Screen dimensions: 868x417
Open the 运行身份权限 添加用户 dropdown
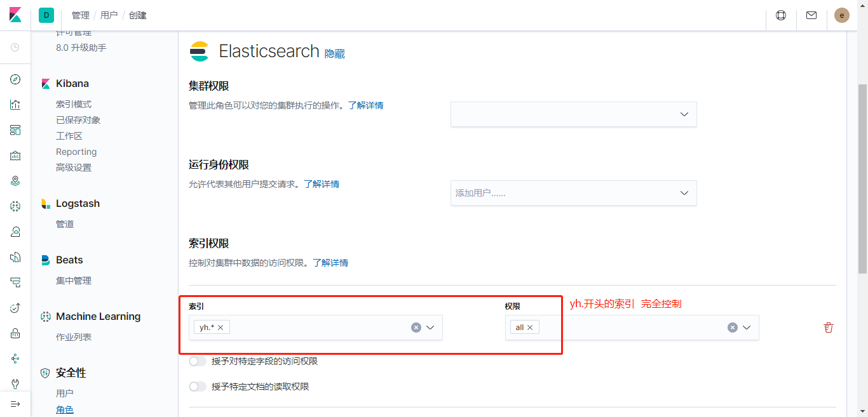click(x=574, y=193)
